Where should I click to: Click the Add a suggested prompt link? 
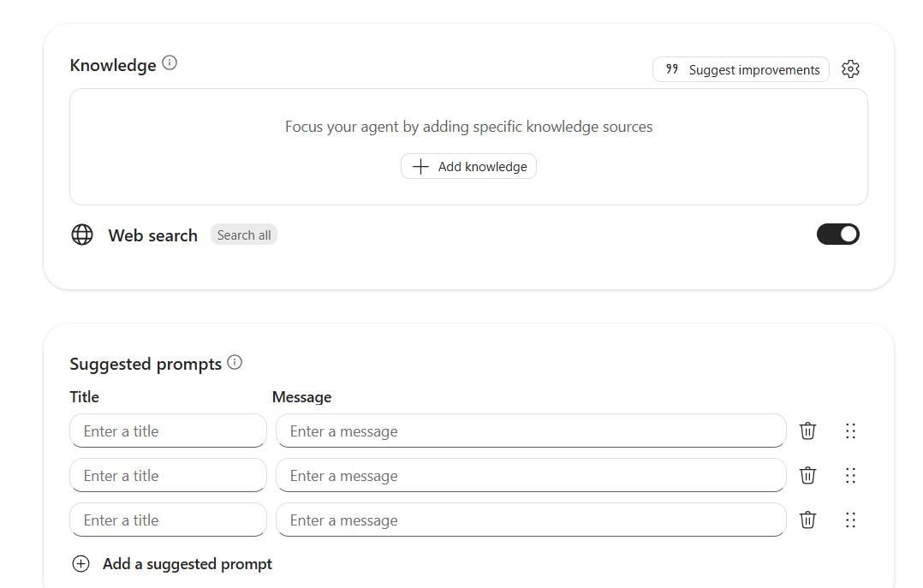(x=188, y=564)
